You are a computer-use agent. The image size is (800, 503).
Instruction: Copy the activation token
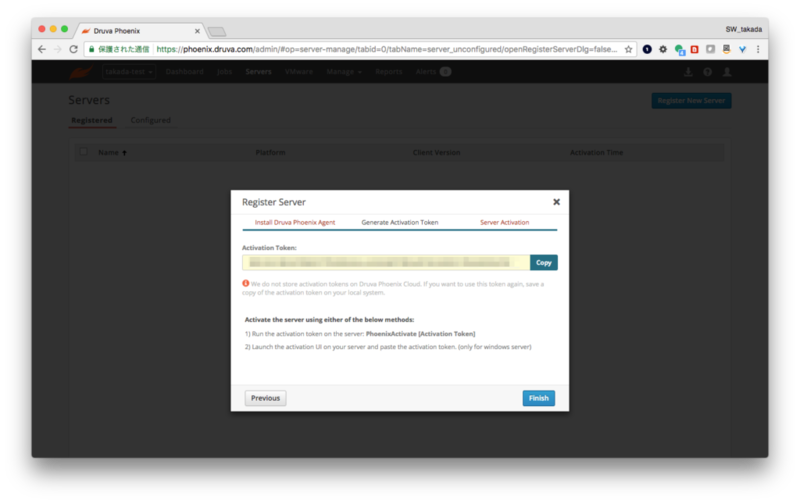point(543,262)
